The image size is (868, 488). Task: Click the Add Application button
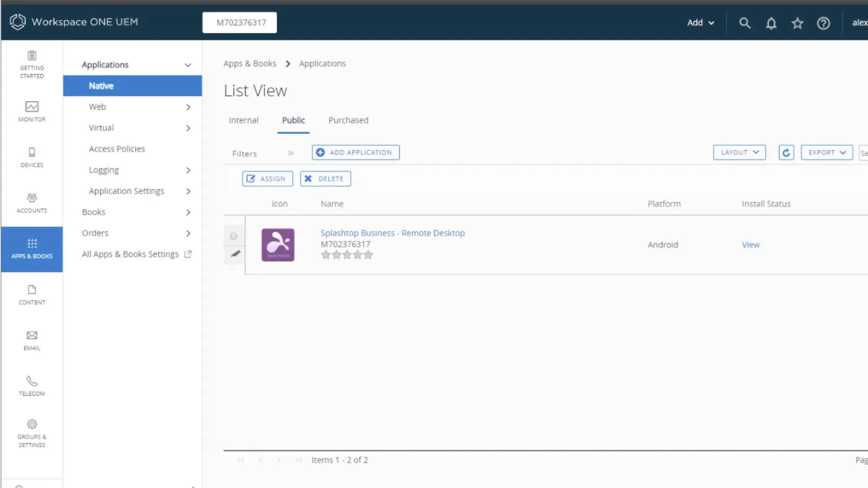[355, 153]
